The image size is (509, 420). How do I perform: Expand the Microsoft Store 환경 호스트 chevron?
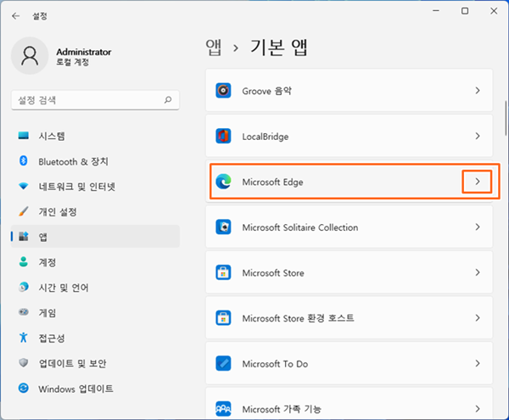(478, 318)
